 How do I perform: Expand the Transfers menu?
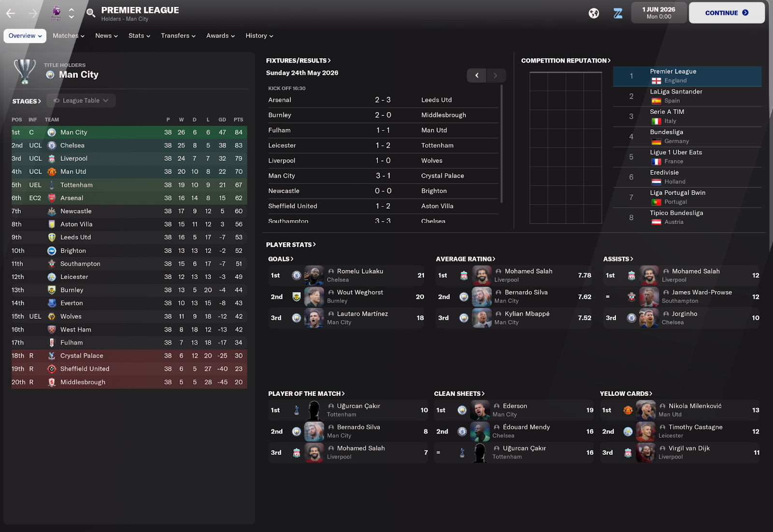pos(178,36)
